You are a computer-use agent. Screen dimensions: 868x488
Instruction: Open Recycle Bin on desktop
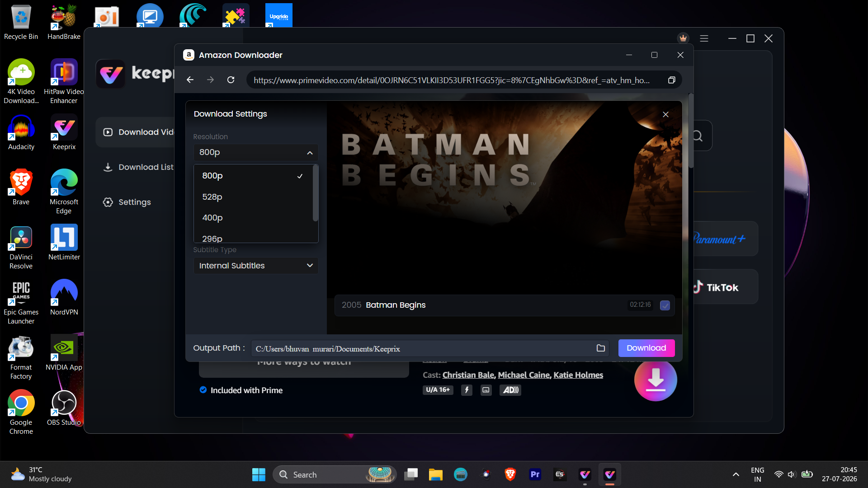(x=21, y=22)
